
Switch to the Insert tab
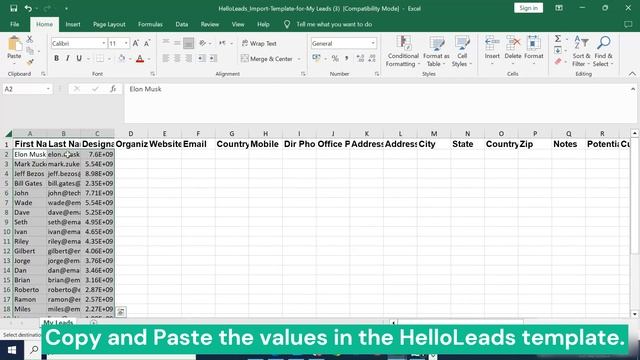73,24
